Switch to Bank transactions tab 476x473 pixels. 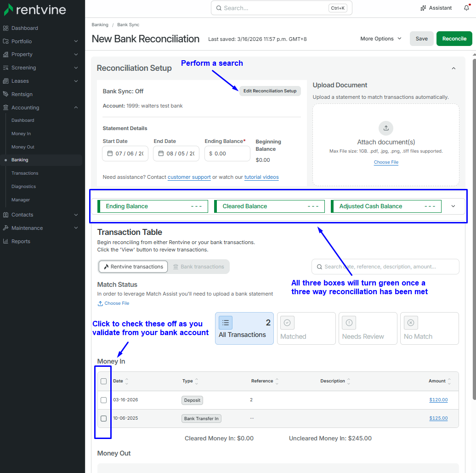tap(198, 267)
